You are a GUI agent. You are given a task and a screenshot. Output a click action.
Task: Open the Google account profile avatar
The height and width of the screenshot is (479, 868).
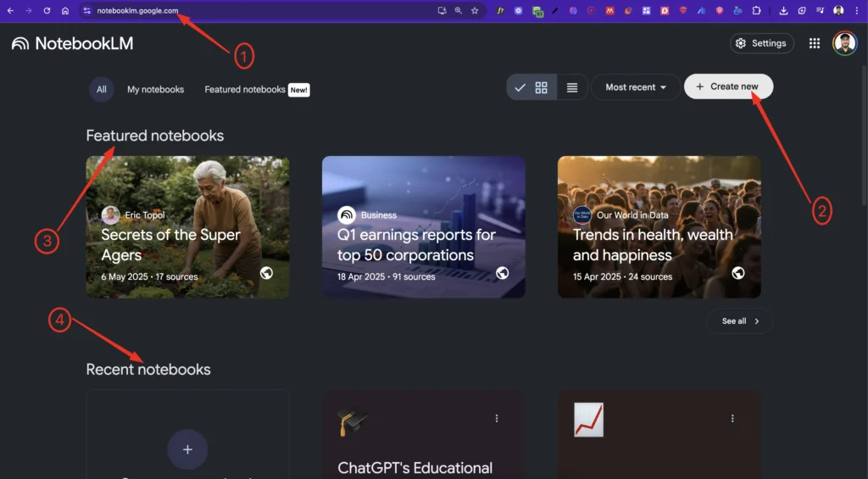coord(845,43)
